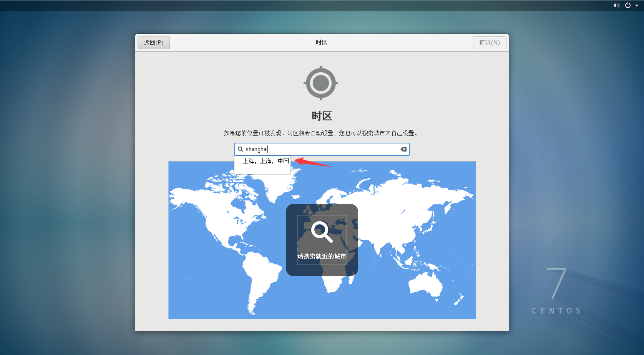Click the small magnifier icon in search box
The width and height of the screenshot is (644, 355).
pyautogui.click(x=241, y=149)
